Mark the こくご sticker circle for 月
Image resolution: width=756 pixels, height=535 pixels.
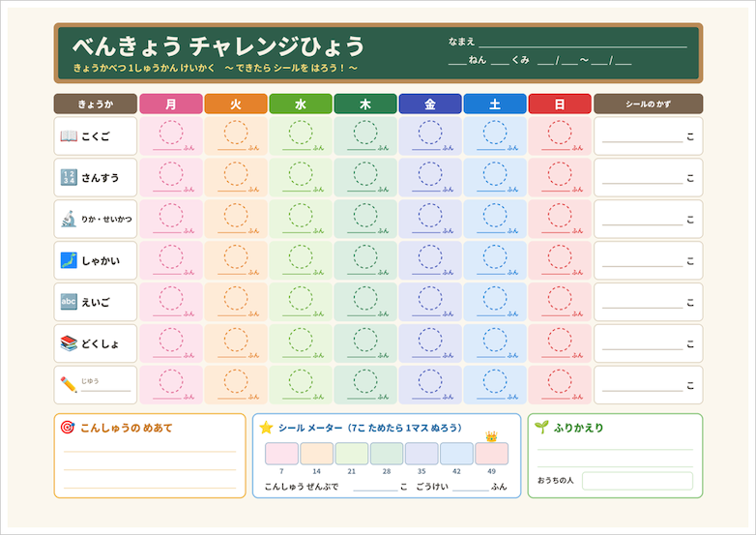(x=171, y=133)
